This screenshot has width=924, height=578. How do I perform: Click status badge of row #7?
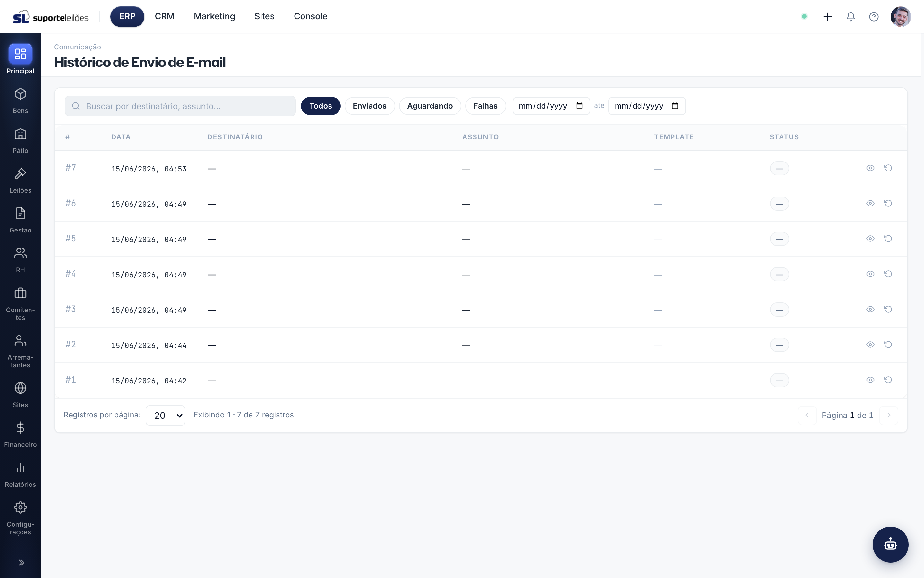pyautogui.click(x=779, y=168)
